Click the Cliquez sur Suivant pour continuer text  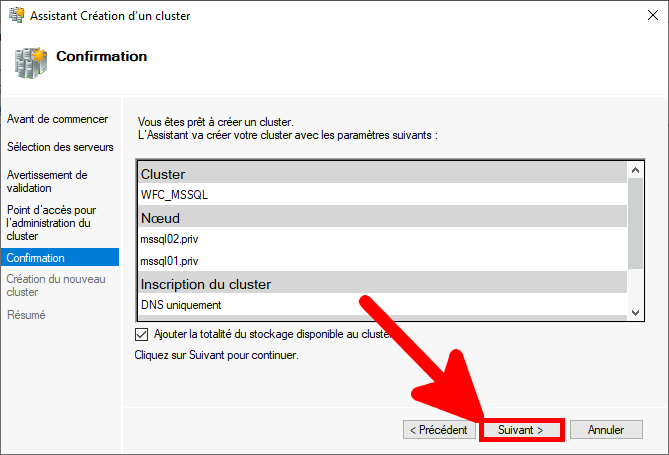point(216,355)
